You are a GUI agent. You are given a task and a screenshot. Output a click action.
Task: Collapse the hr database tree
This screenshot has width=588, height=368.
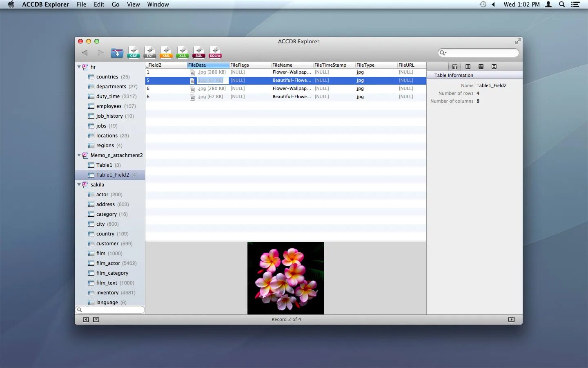tap(79, 67)
